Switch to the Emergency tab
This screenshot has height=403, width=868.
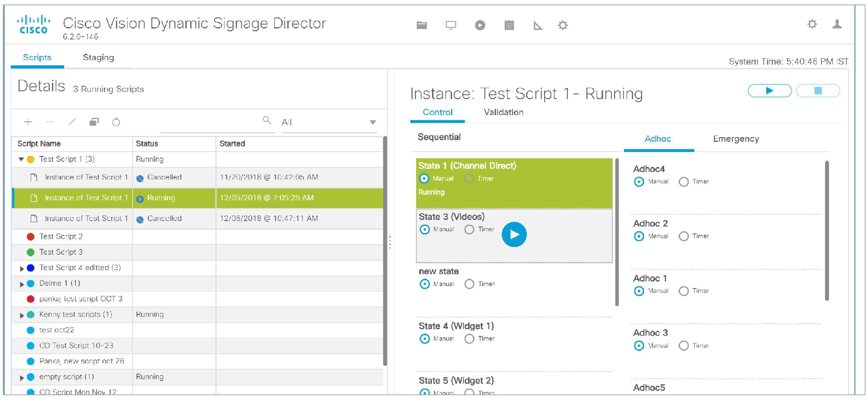click(x=736, y=139)
